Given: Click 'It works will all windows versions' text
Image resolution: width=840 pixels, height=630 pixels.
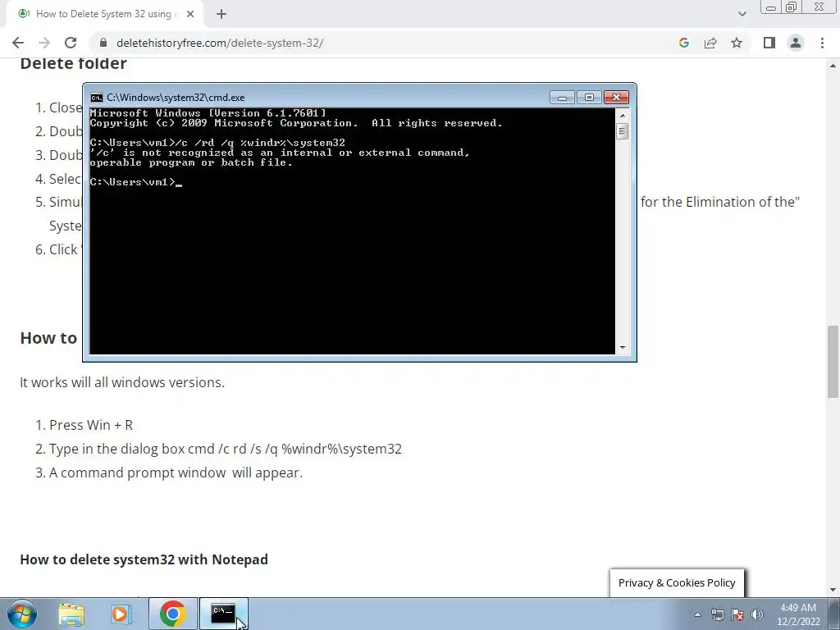Looking at the screenshot, I should tap(122, 382).
